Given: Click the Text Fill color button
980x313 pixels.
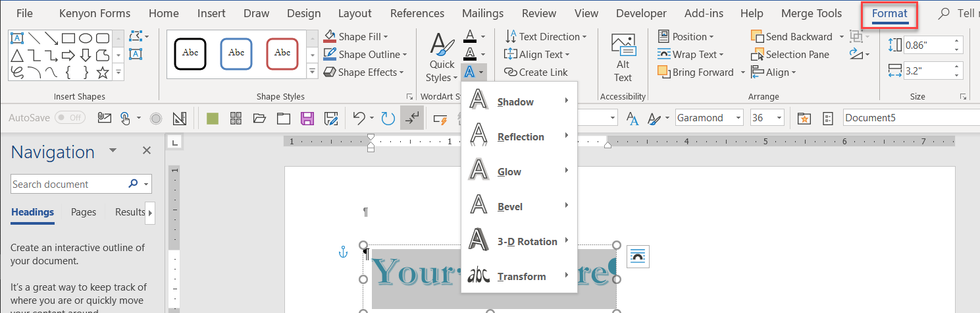Looking at the screenshot, I should pyautogui.click(x=470, y=36).
